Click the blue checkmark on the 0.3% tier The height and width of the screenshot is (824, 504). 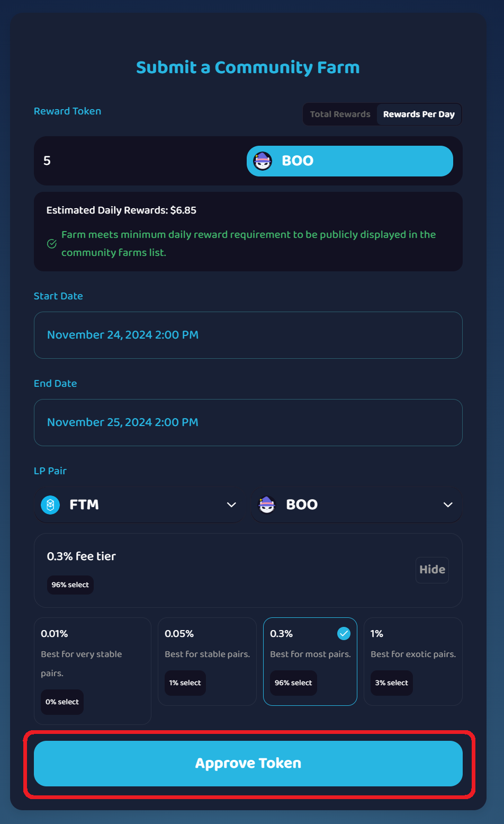344,633
